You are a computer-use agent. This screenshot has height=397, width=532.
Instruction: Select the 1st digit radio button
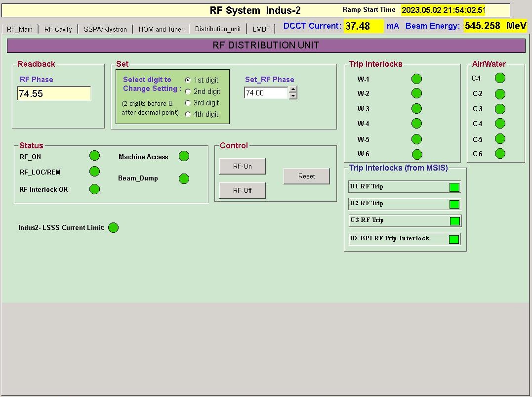click(188, 80)
